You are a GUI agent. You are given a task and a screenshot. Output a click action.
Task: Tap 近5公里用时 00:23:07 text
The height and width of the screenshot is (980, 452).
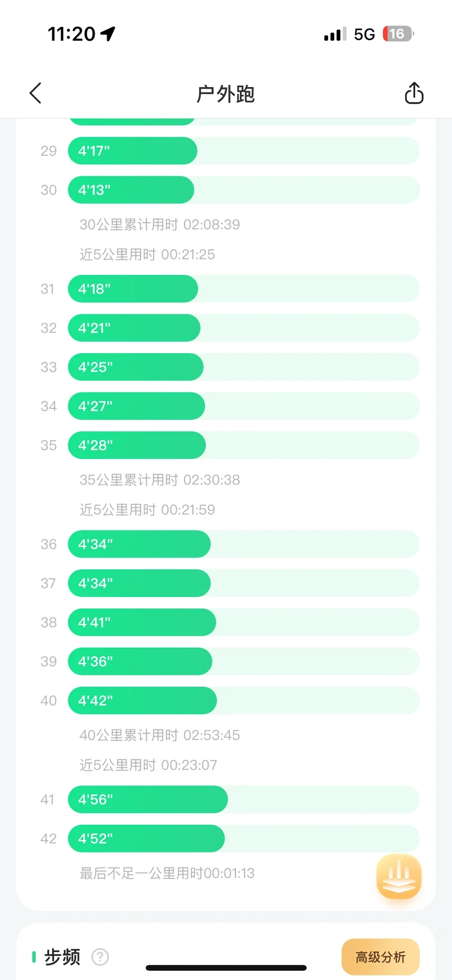(148, 765)
